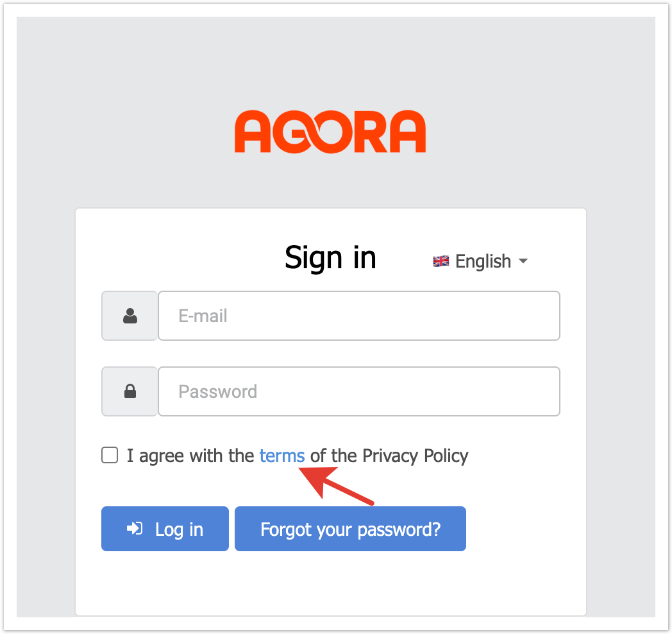Click the arrow icon inside Log in button

coord(135,529)
